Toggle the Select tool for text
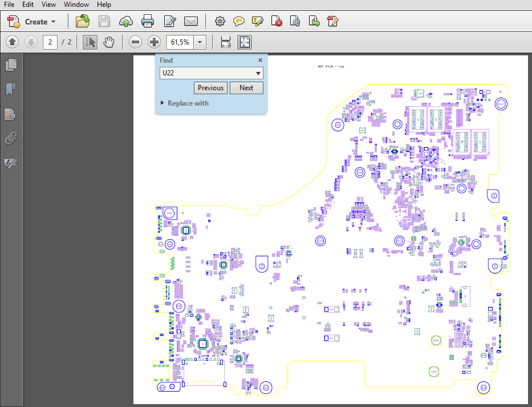This screenshot has width=532, height=407. (90, 42)
